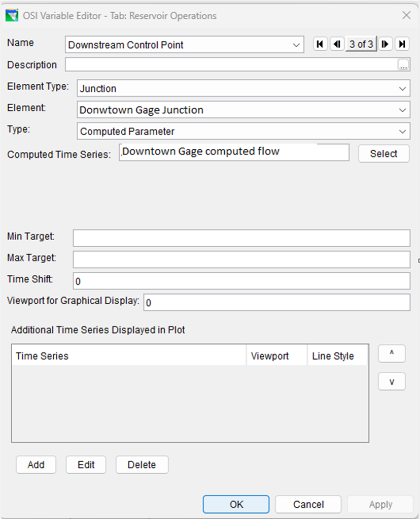Click the Time Shift input field
The image size is (420, 519).
[241, 281]
